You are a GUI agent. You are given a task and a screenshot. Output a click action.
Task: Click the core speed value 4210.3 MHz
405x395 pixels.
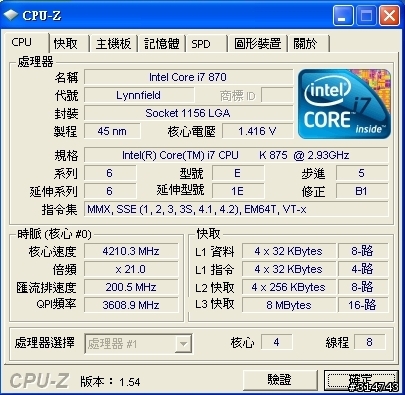tap(131, 251)
